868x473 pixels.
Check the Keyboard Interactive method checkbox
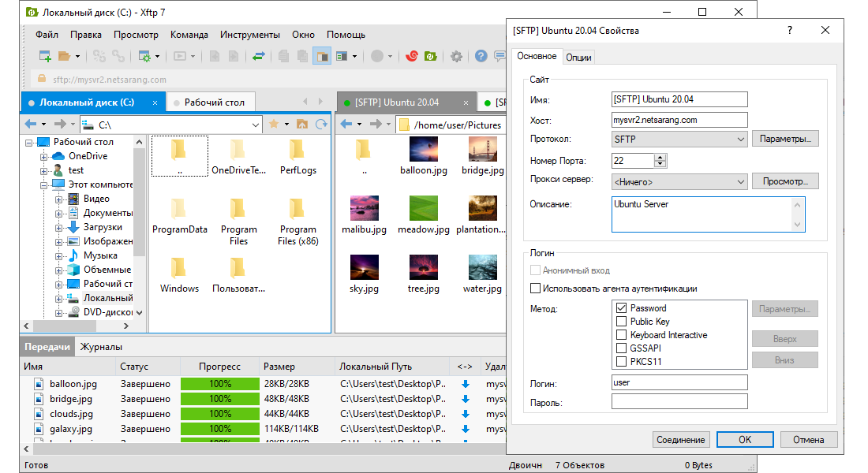pos(621,335)
